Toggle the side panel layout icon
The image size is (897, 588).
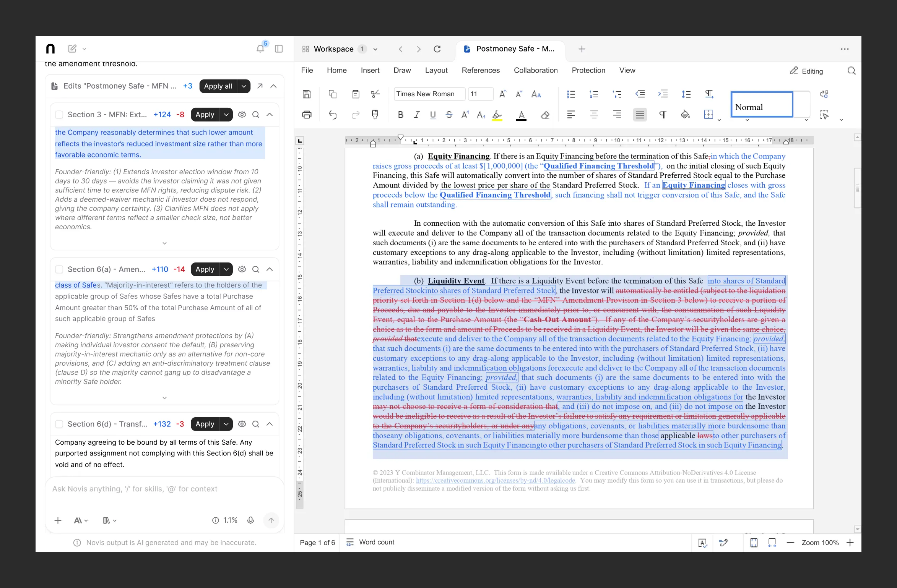click(279, 49)
